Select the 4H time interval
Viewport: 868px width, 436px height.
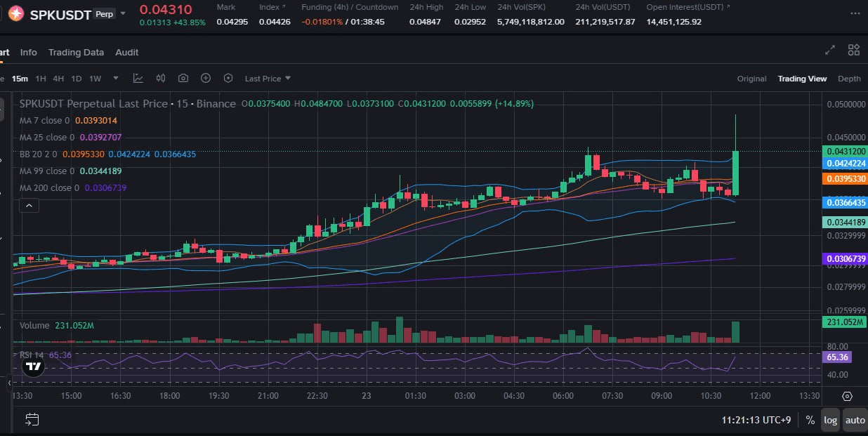58,79
